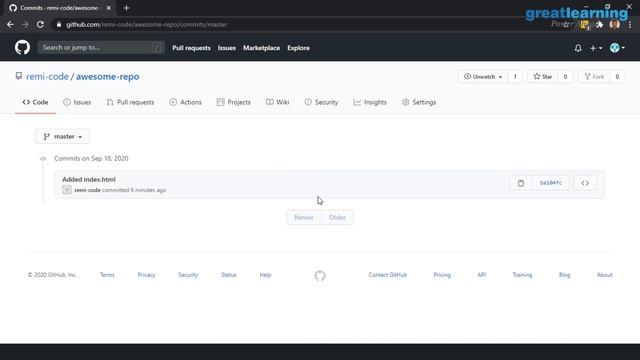This screenshot has width=640, height=360.
Task: Open the footer GitHub octocat icon
Action: click(x=320, y=276)
